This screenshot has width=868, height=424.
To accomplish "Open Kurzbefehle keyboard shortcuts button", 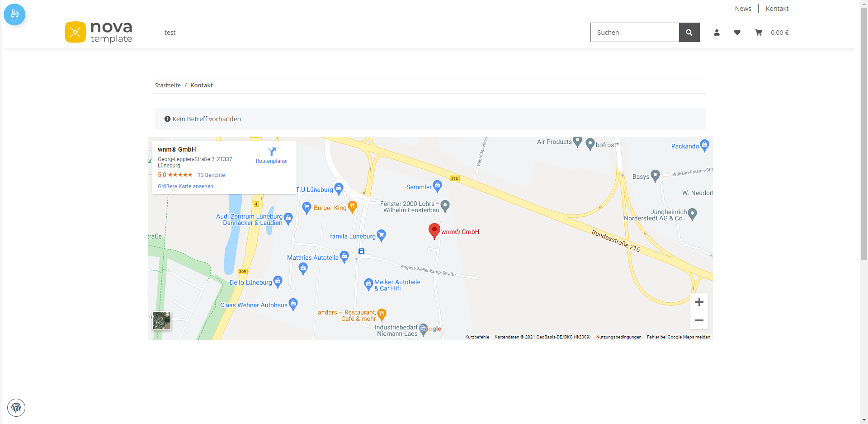I will [477, 337].
